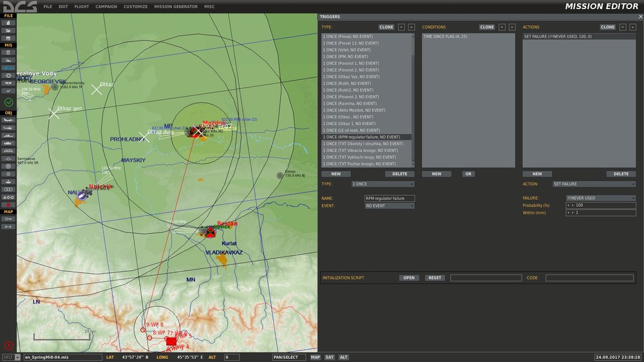Open the FILE menu
The image size is (644, 362).
pyautogui.click(x=48, y=6)
